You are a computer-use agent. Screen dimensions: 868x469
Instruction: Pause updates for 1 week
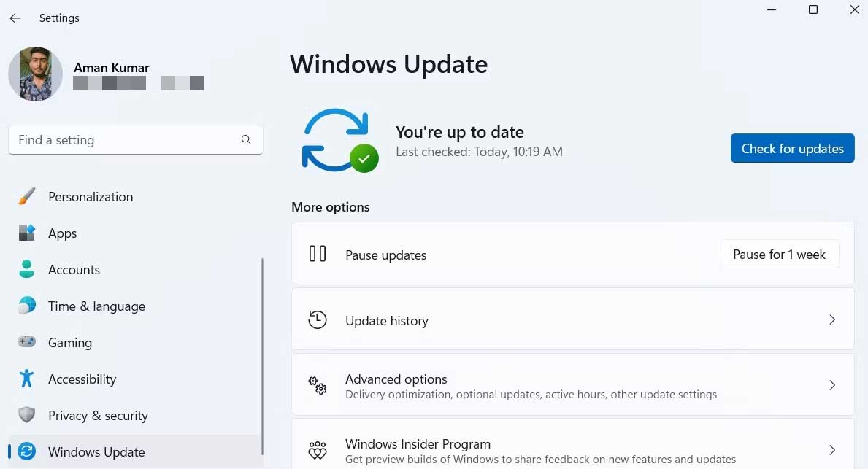780,254
